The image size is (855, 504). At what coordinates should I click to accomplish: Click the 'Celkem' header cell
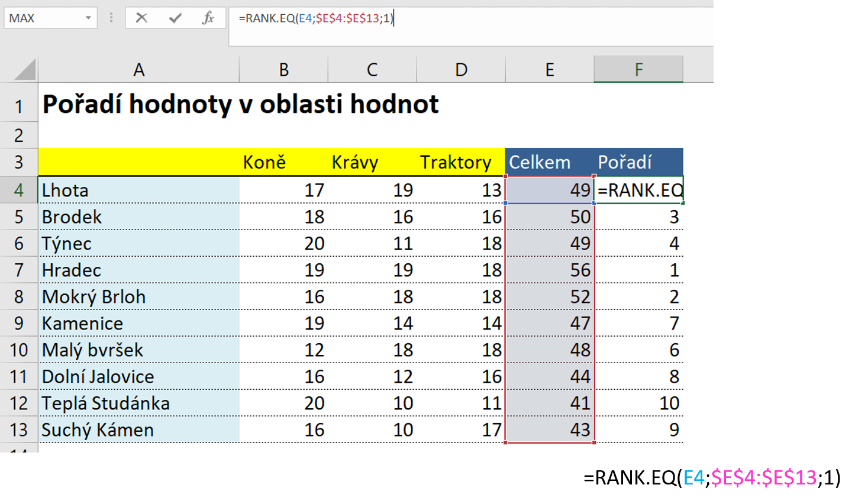pos(550,162)
